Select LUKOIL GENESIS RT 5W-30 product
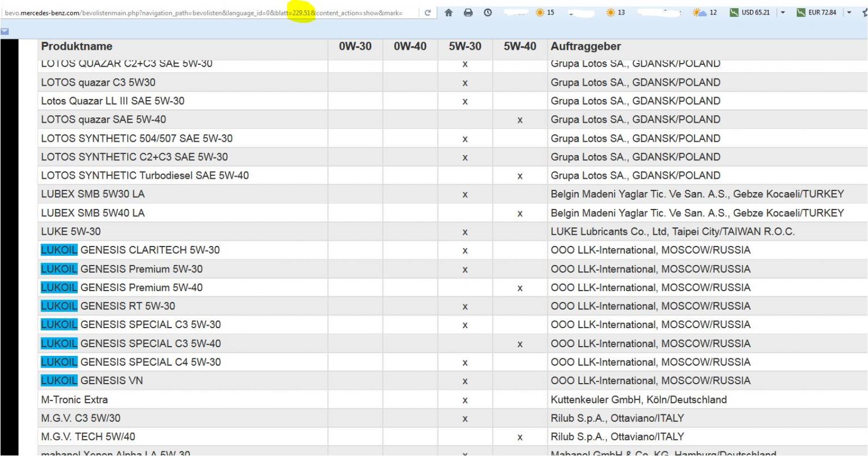 (108, 306)
